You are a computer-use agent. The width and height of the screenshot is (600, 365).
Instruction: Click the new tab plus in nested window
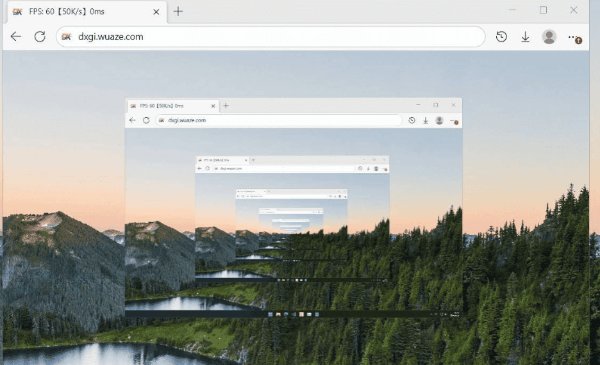(x=226, y=106)
